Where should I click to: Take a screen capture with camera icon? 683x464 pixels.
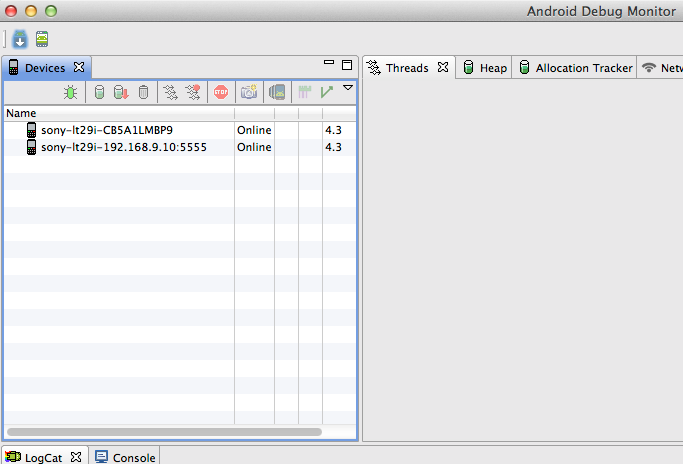[x=249, y=92]
